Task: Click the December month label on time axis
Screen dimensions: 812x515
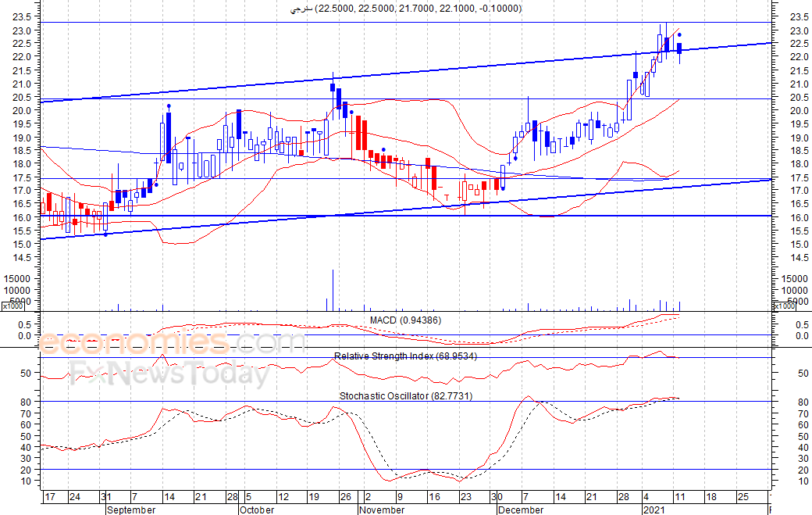Action: coord(521,510)
